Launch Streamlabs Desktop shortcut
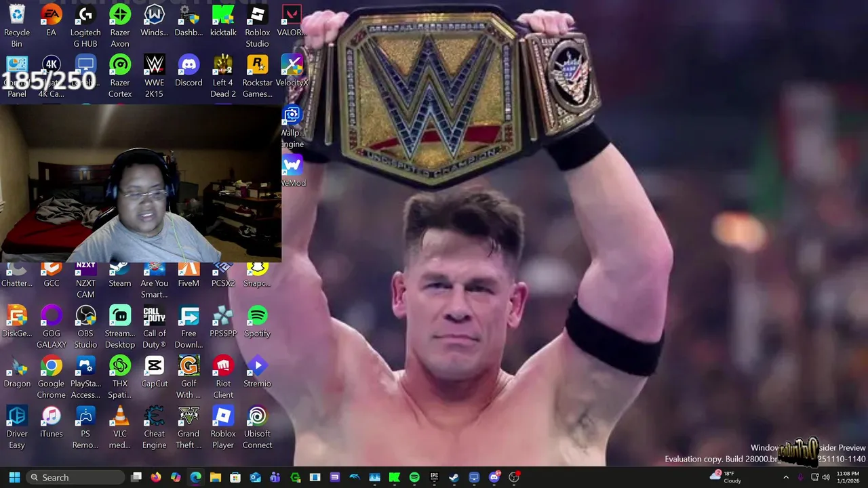 pyautogui.click(x=120, y=327)
